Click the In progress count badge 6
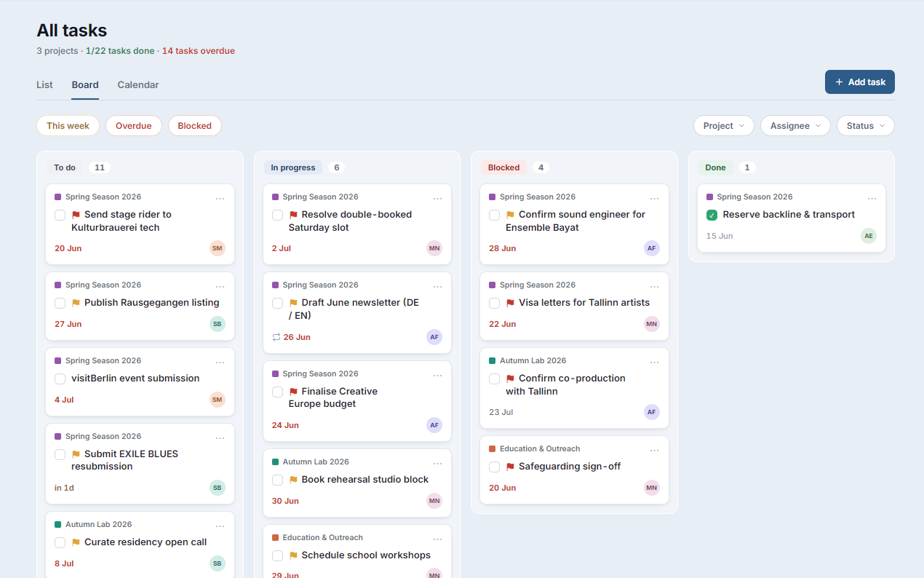The image size is (924, 578). pos(336,167)
